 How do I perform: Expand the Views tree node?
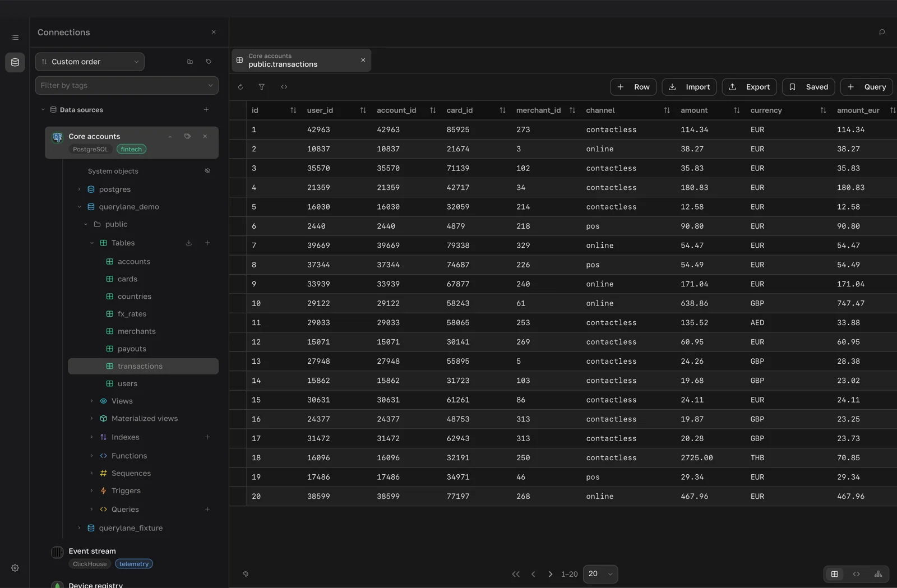pyautogui.click(x=92, y=401)
